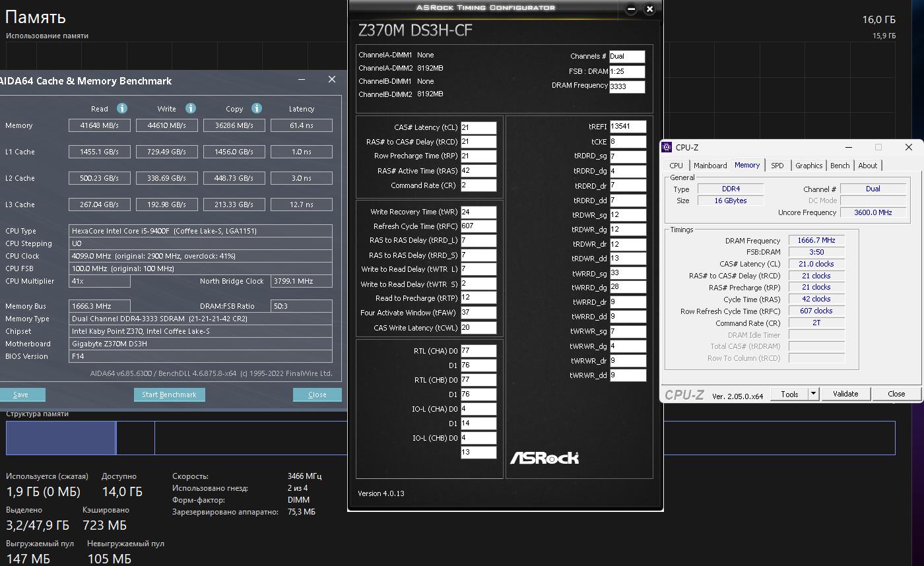Click the Type DDR4 value in CPU-Z
Screen dimensions: 924x566
731,189
